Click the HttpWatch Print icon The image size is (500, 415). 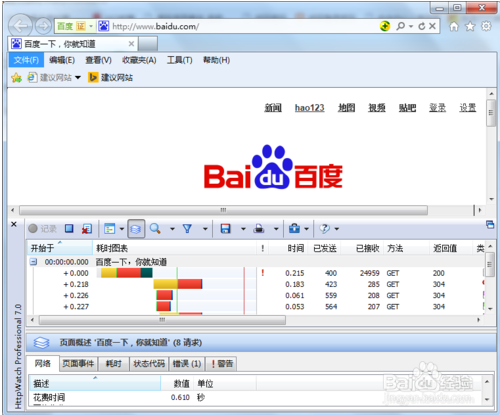[x=259, y=229]
